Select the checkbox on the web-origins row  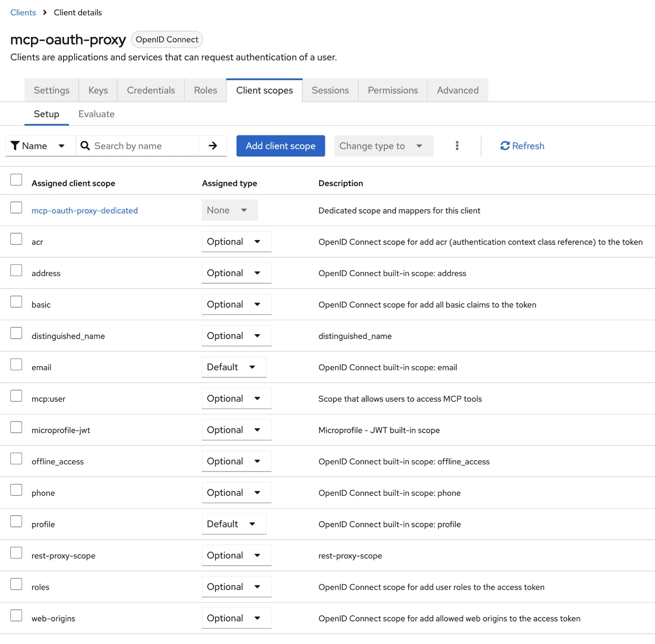(x=16, y=615)
